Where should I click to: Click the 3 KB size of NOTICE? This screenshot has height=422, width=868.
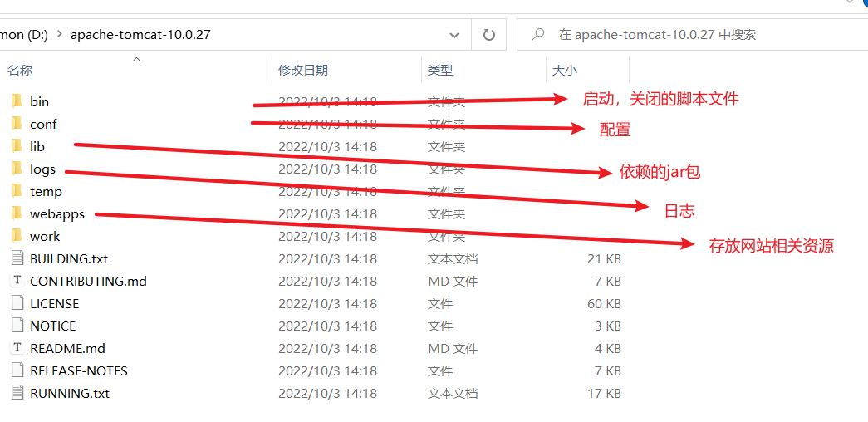[x=608, y=326]
